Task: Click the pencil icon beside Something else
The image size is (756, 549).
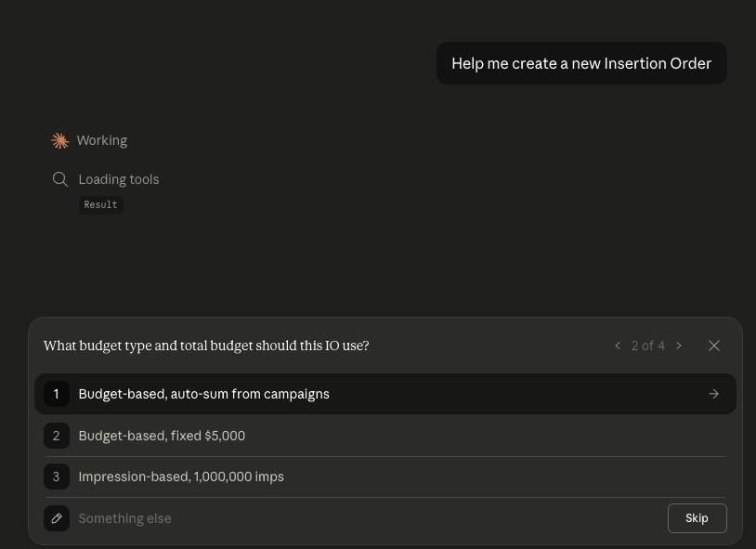Action: pyautogui.click(x=57, y=518)
